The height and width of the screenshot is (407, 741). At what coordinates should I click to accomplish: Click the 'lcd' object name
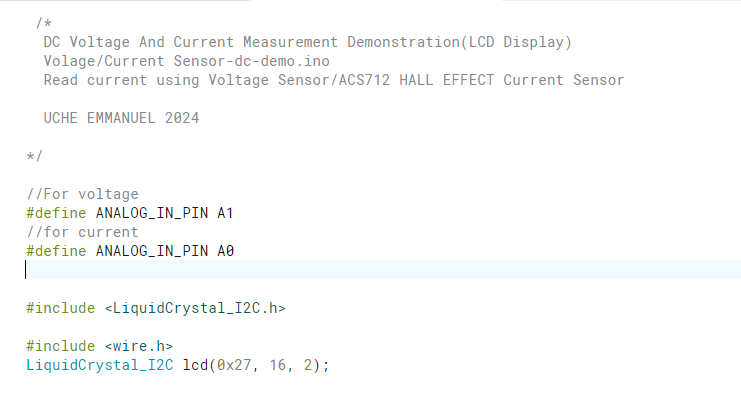tap(195, 365)
